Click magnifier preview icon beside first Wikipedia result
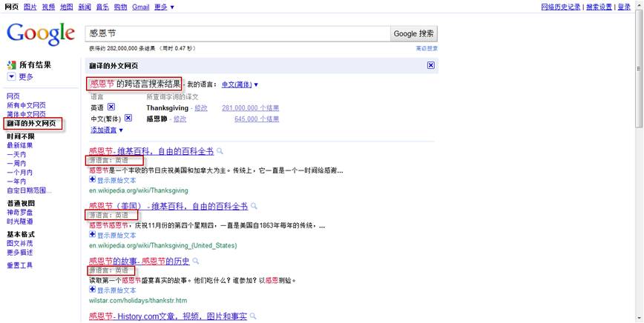Image resolution: width=644 pixels, height=323 pixels. tap(220, 151)
